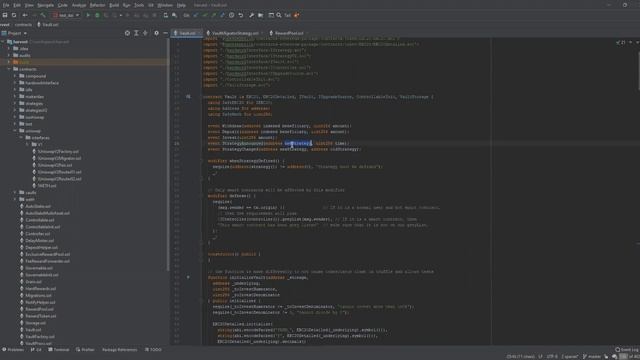Screen dimensions: 640x360
Task: Click the master branch status widget
Action: pos(591,357)
